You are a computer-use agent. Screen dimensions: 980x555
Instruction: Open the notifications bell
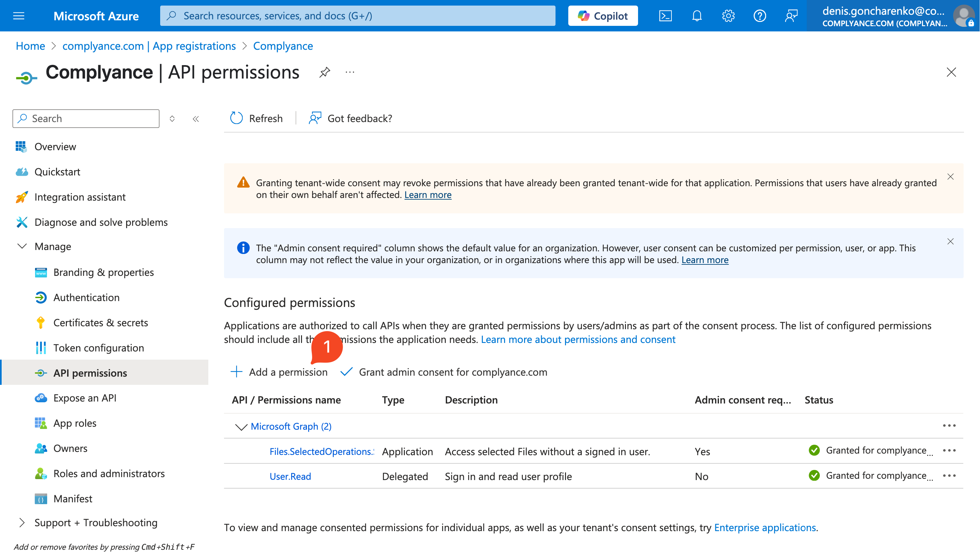[697, 16]
